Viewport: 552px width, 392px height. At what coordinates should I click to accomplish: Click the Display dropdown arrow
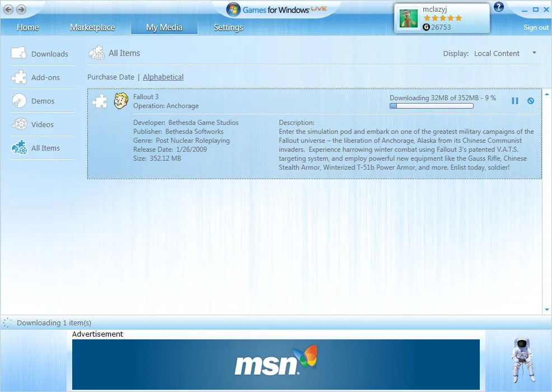(x=534, y=53)
